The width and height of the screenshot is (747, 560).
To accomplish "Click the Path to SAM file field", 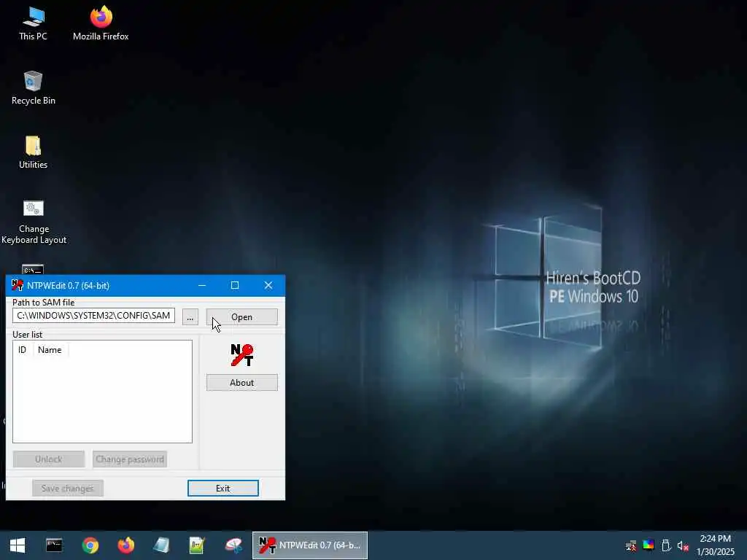I will click(93, 316).
